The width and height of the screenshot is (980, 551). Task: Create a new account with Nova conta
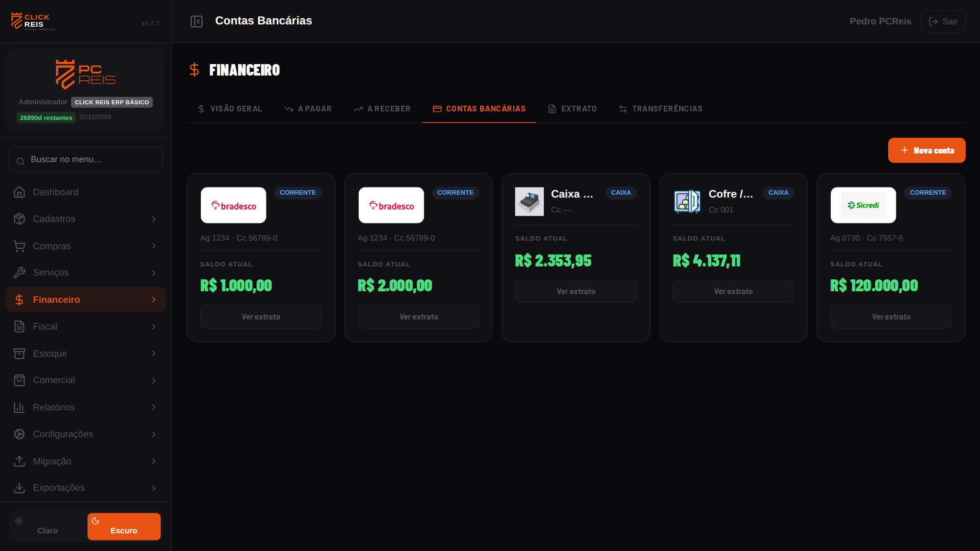pos(926,150)
